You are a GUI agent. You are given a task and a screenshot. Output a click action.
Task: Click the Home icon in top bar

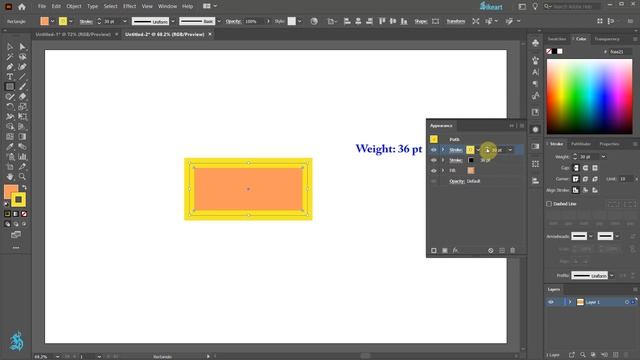click(22, 7)
